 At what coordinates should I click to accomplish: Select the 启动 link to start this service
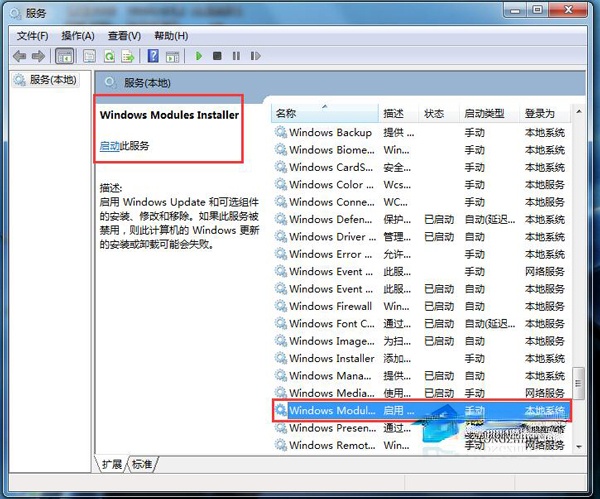point(109,146)
